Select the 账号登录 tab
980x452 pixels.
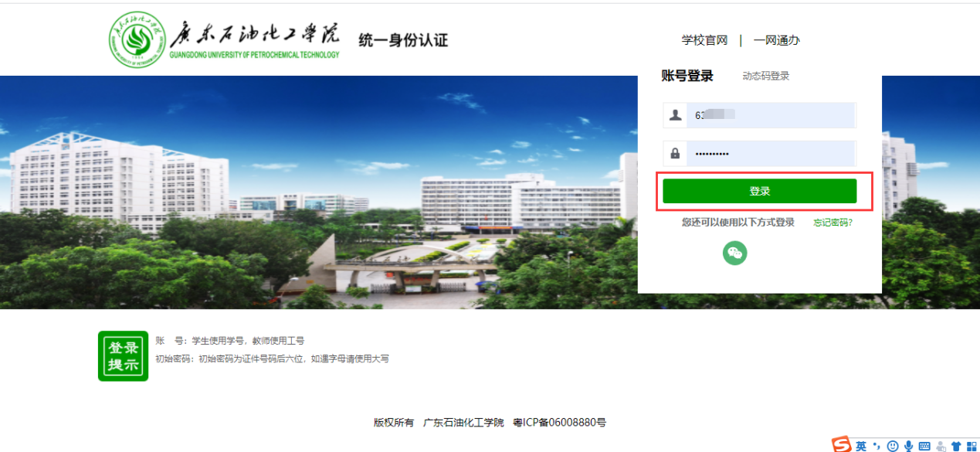coord(687,76)
